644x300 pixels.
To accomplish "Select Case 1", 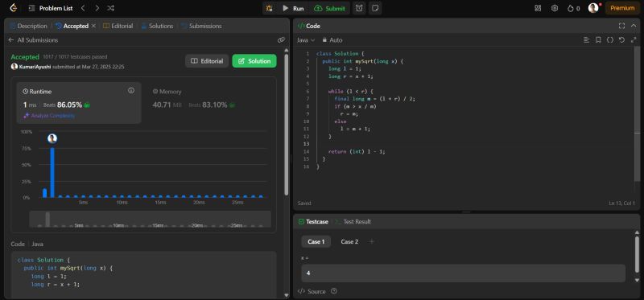I will 316,242.
